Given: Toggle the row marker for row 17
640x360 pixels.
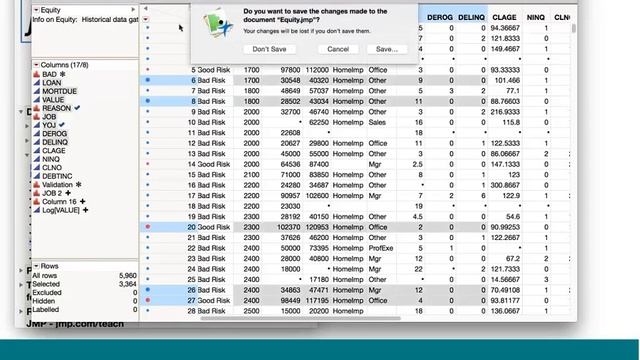Looking at the screenshot, I should [148, 196].
